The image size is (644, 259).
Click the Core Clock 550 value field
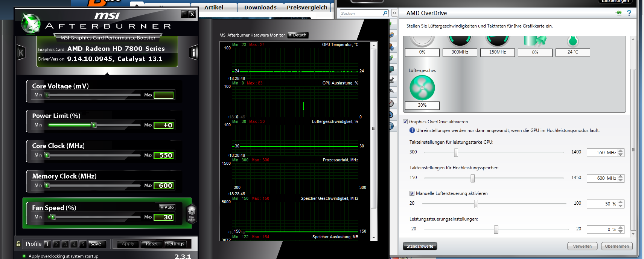164,155
